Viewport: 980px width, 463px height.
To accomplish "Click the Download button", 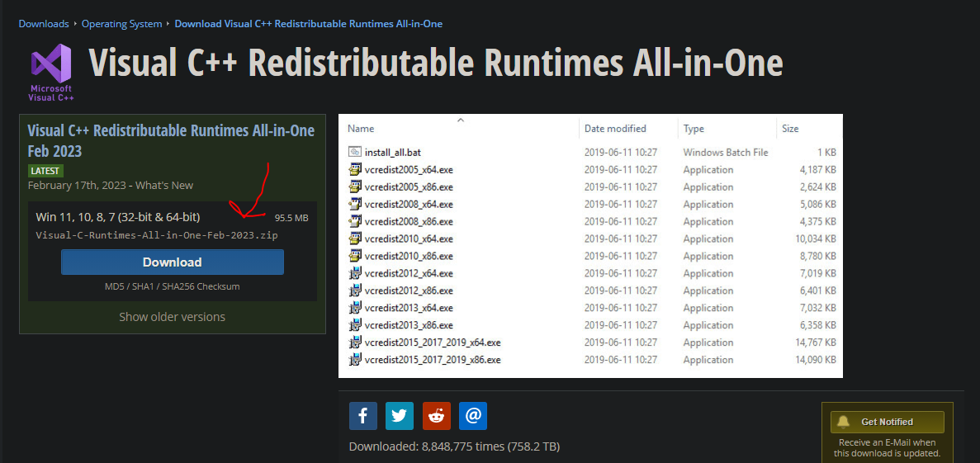I will coord(173,262).
